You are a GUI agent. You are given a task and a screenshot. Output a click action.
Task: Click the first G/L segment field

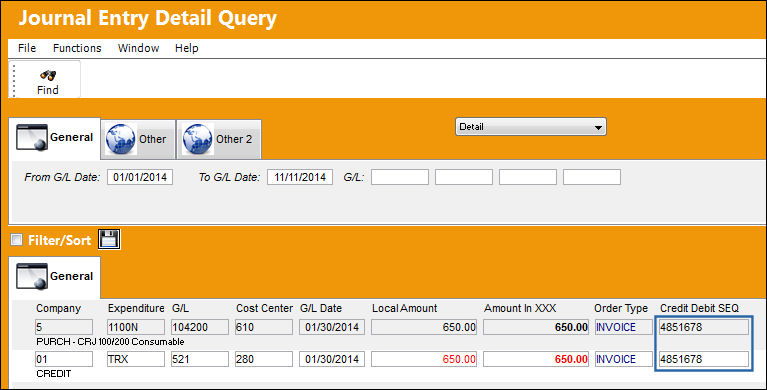point(400,177)
